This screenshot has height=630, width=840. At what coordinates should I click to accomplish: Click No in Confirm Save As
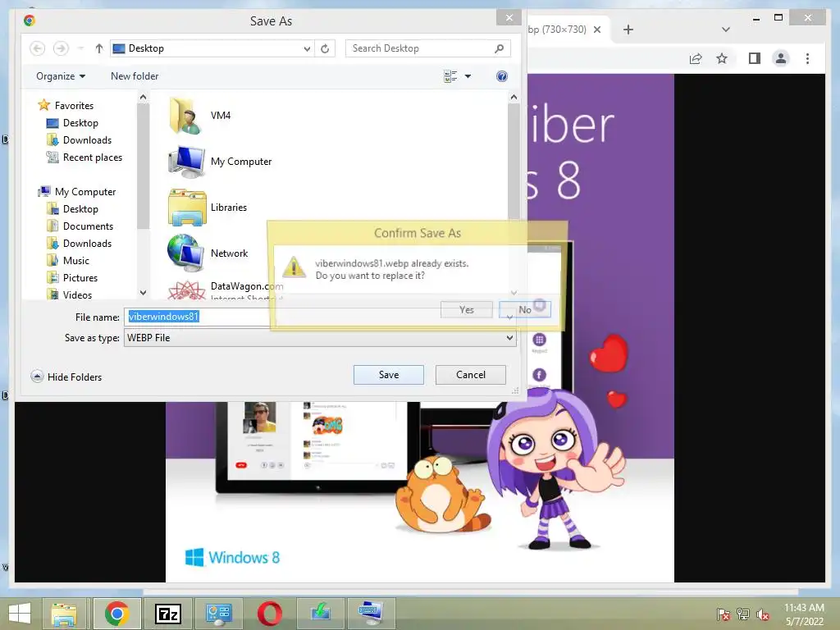[x=524, y=309]
